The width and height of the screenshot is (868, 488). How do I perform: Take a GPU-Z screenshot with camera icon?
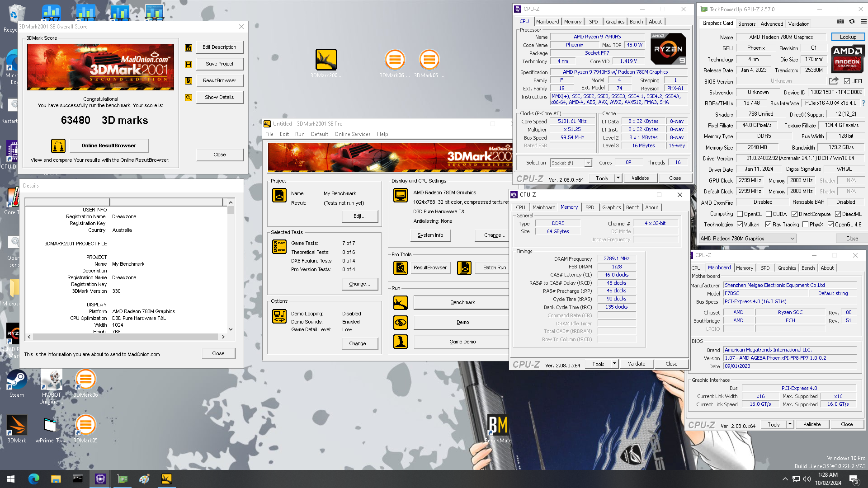pyautogui.click(x=840, y=22)
